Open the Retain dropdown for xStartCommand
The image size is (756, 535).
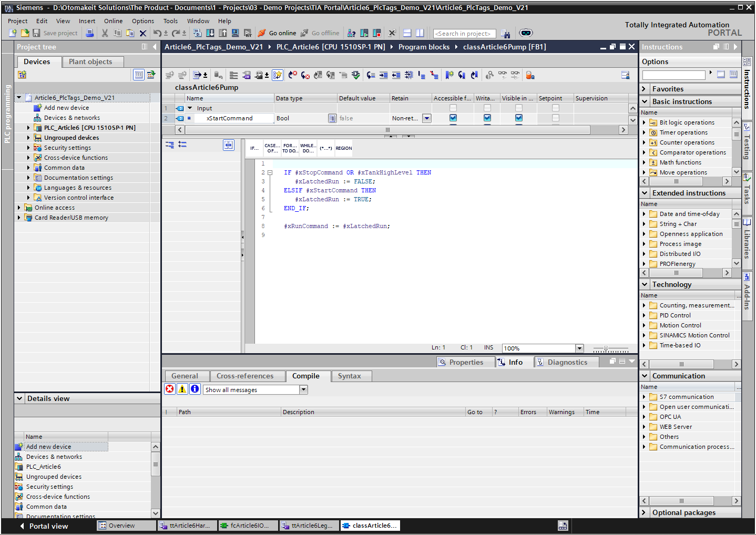click(427, 118)
